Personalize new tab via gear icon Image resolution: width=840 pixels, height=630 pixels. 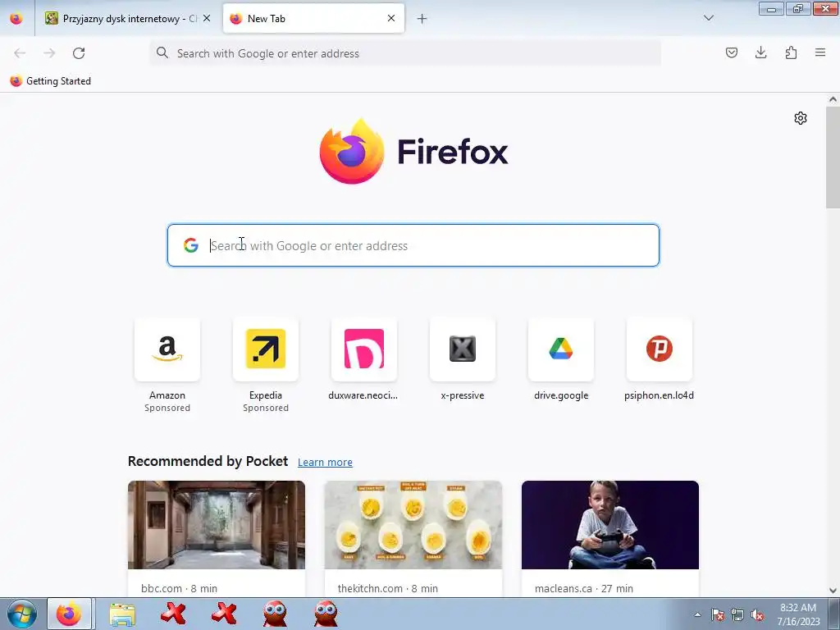click(x=801, y=118)
